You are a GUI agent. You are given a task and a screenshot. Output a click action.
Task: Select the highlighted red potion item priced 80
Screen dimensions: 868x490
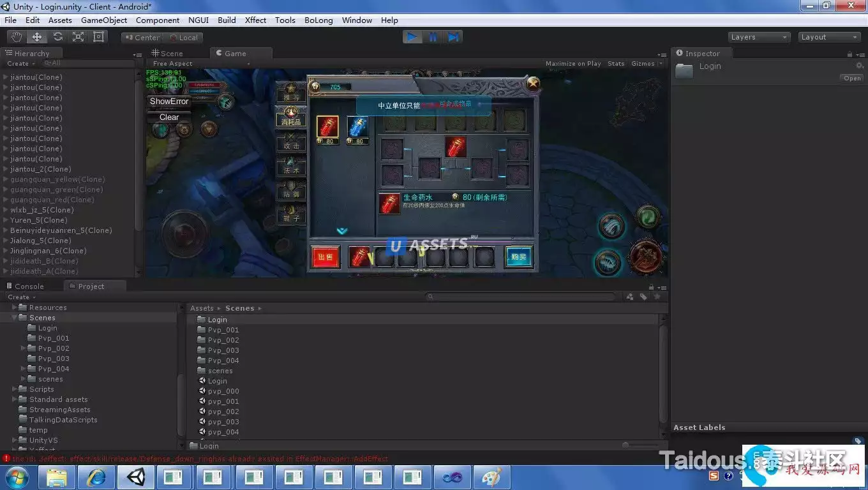[328, 127]
